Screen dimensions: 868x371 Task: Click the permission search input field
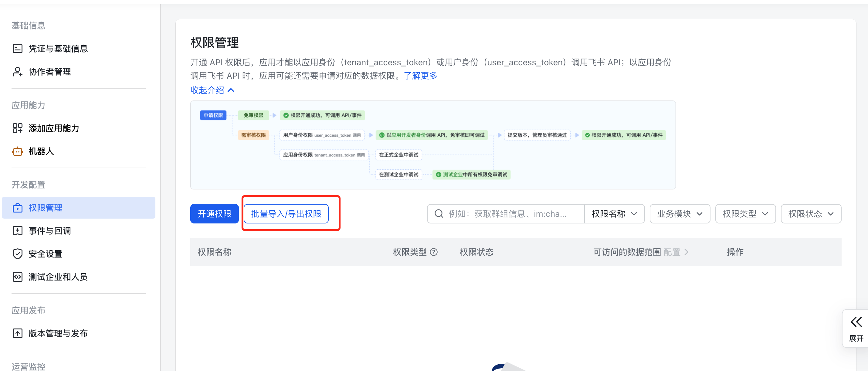tap(507, 214)
